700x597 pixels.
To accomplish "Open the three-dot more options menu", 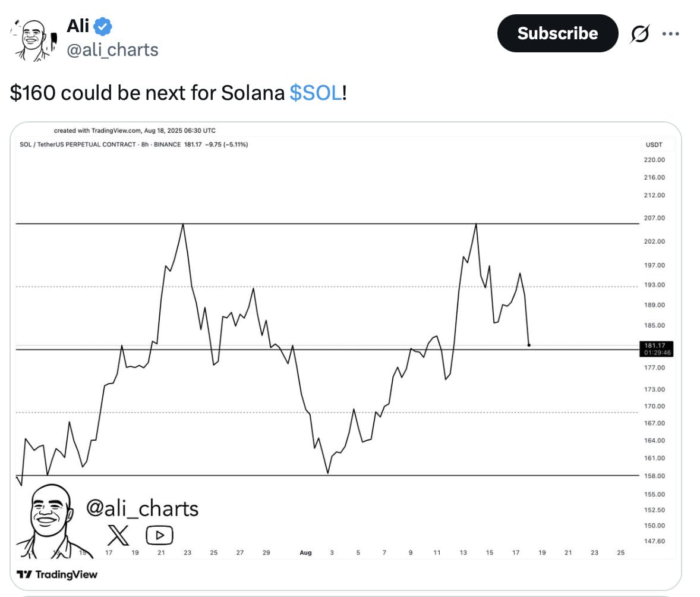I will click(670, 33).
